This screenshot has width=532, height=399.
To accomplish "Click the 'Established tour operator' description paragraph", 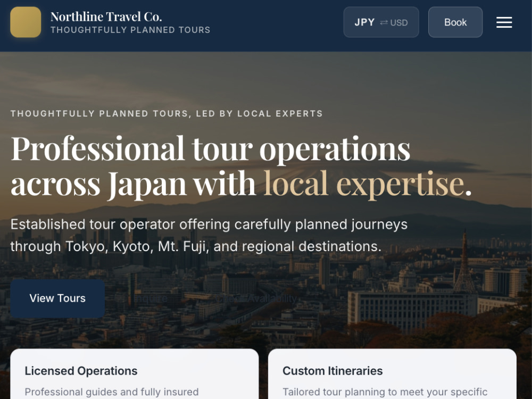I will 209,236.
